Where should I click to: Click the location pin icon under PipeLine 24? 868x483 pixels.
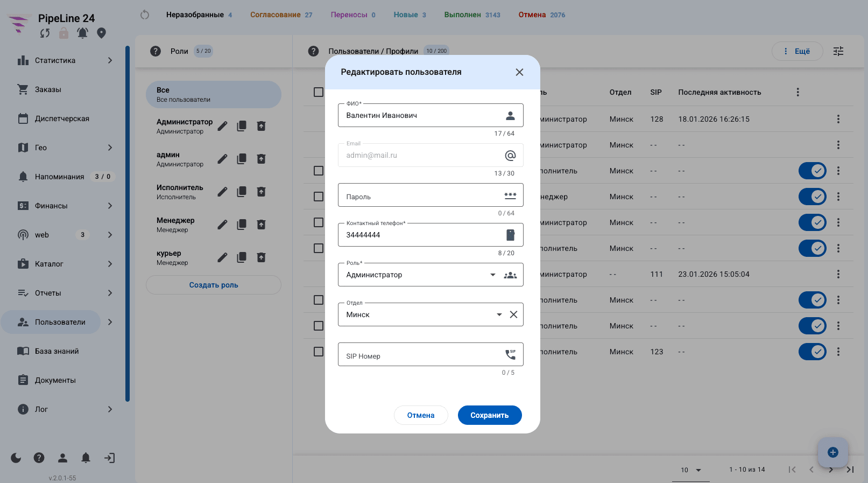101,33
